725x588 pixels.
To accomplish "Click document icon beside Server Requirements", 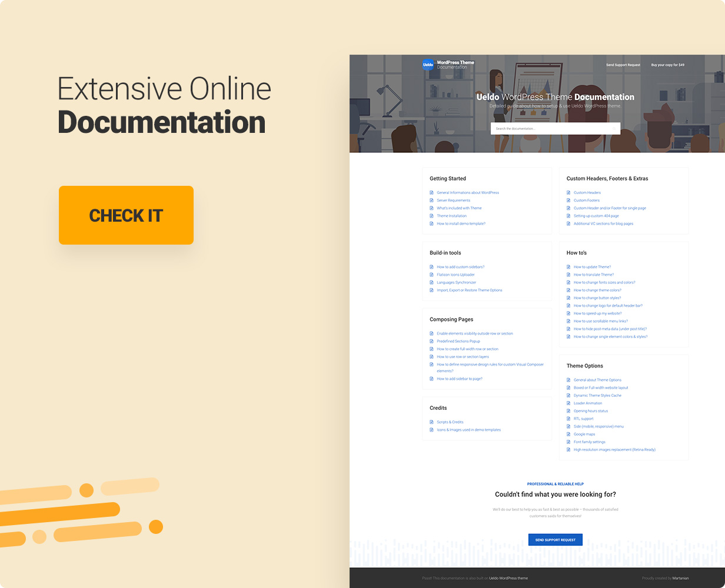I will coord(431,201).
